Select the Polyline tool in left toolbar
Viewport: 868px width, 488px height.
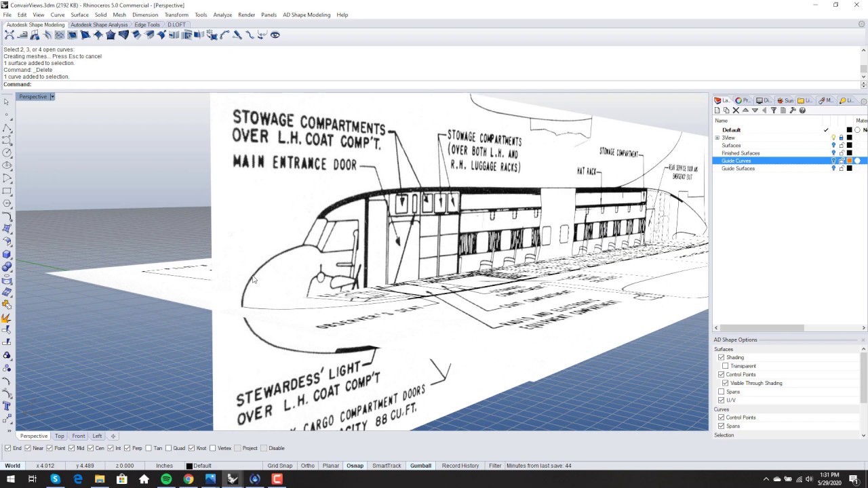(7, 127)
